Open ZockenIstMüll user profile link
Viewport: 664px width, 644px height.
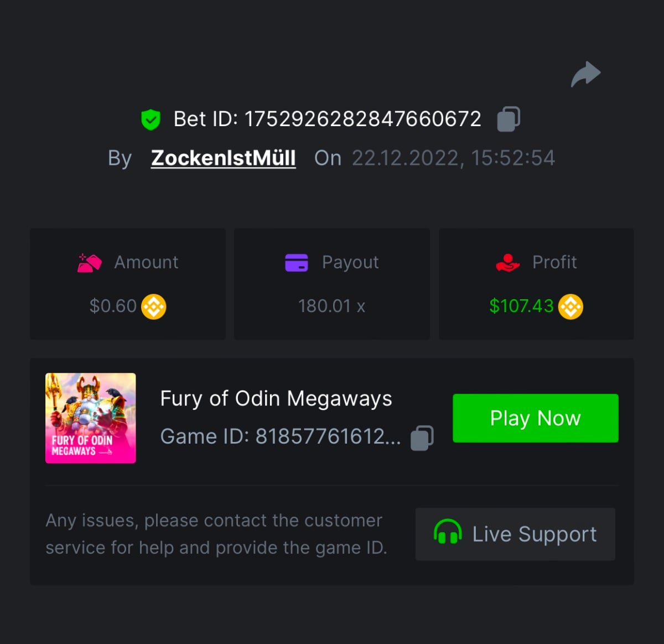pos(224,158)
